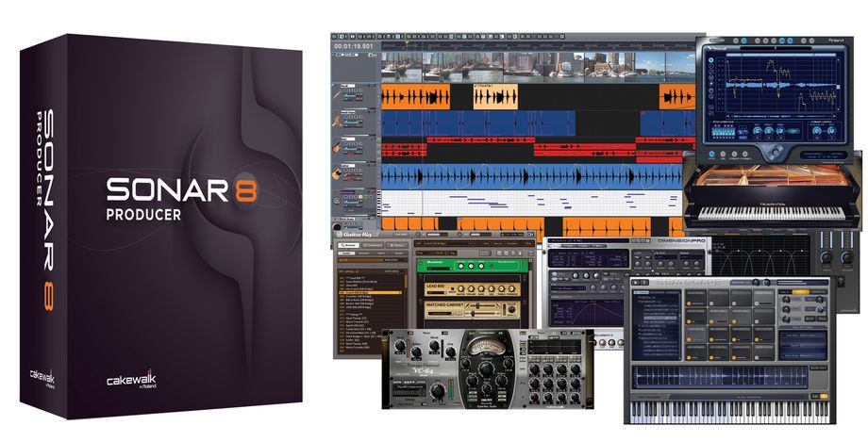Click the Dimension Pro envelope graph

586,313
